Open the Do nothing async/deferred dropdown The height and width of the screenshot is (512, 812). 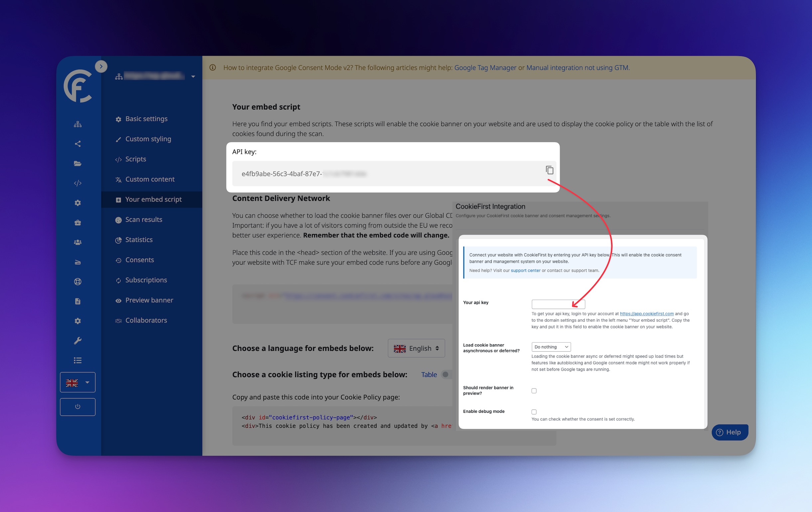(x=551, y=347)
